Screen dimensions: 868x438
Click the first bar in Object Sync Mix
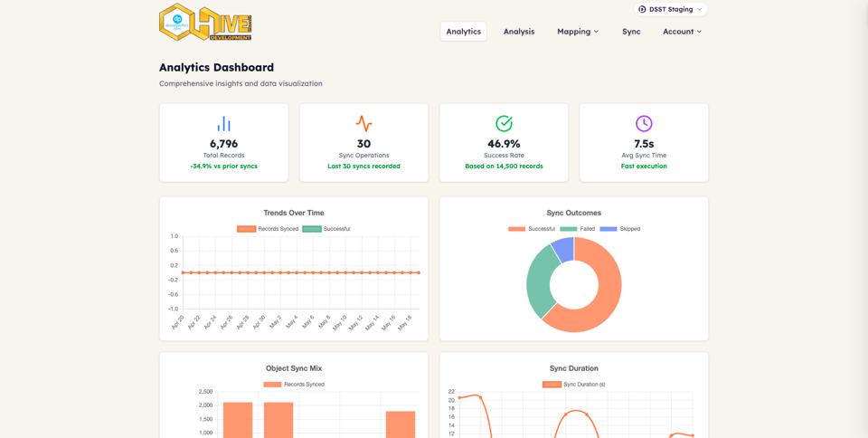(238, 420)
